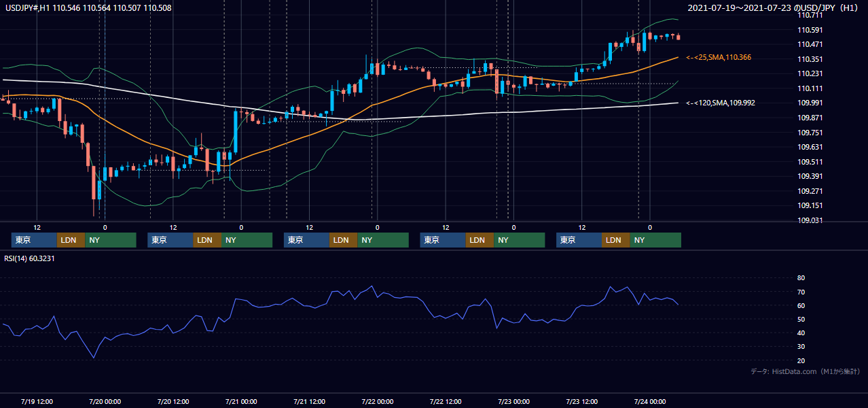Select the 7/22 12:00 date label

(x=446, y=401)
